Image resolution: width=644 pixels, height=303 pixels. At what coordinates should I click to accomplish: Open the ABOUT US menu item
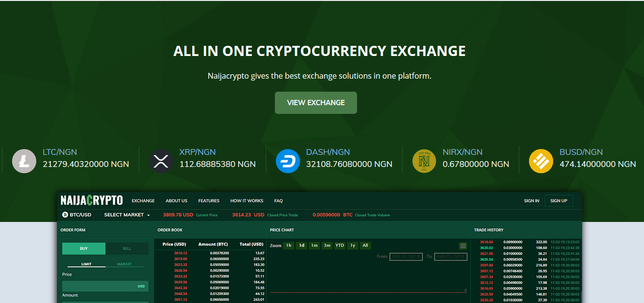pos(176,201)
